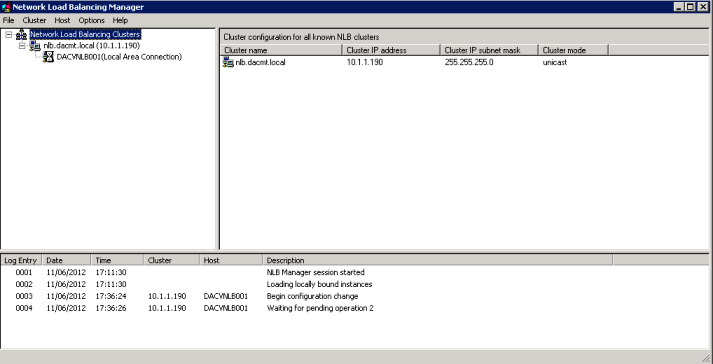This screenshot has height=364, width=713.
Task: Open the Cluster menu
Action: pyautogui.click(x=34, y=20)
